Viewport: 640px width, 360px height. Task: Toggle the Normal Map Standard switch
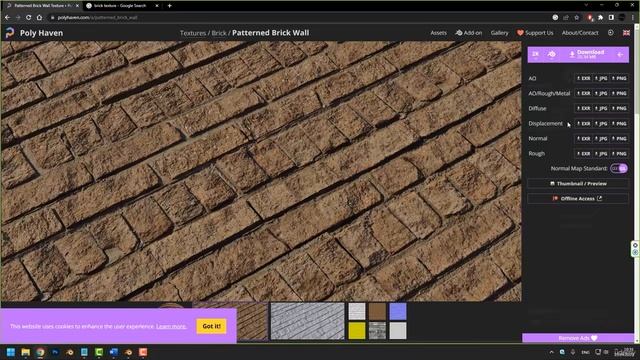[x=619, y=168]
